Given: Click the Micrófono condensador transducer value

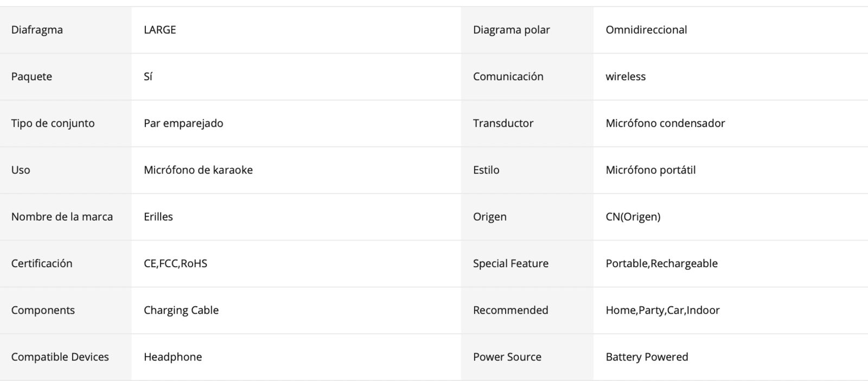Looking at the screenshot, I should [x=665, y=123].
